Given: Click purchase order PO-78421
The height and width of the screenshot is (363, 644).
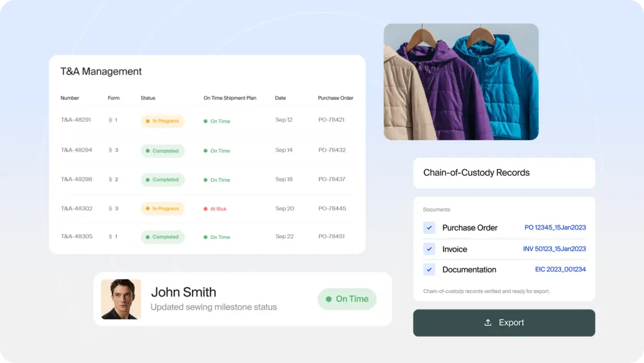Looking at the screenshot, I should click(x=332, y=119).
